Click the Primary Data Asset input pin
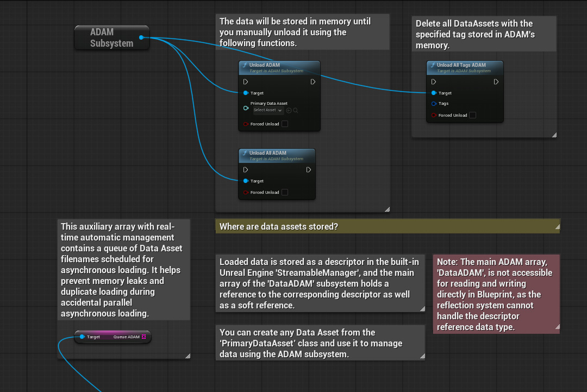 [246, 108]
